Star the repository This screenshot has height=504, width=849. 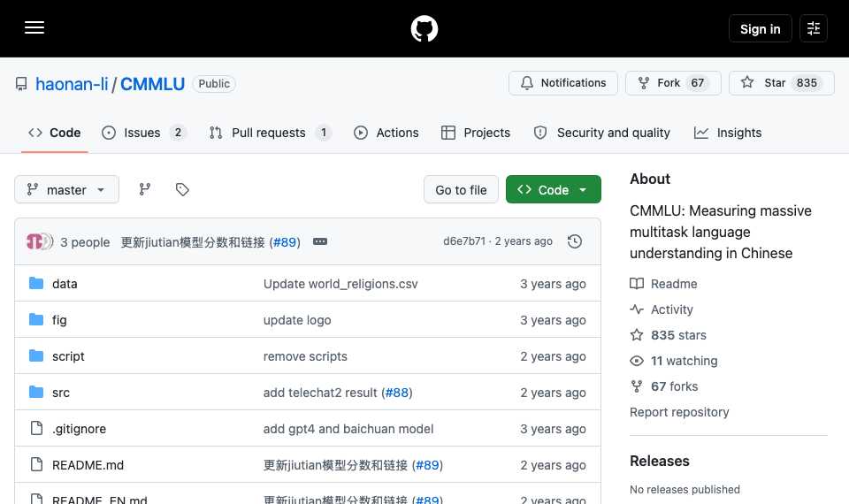click(x=781, y=83)
